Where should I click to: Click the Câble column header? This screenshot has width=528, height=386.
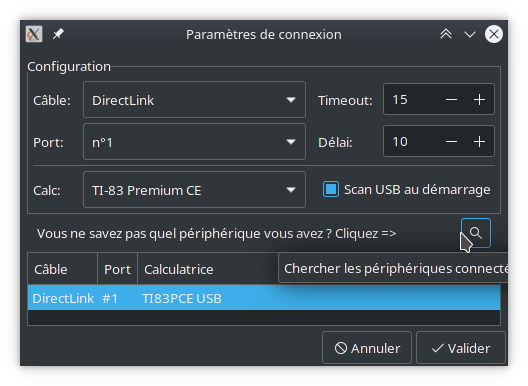coord(63,269)
